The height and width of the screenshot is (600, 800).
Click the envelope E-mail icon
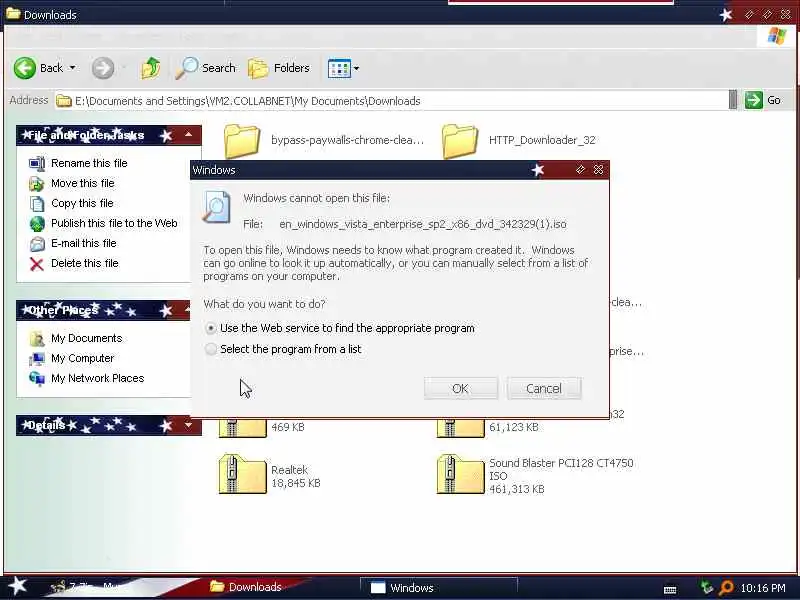point(37,244)
